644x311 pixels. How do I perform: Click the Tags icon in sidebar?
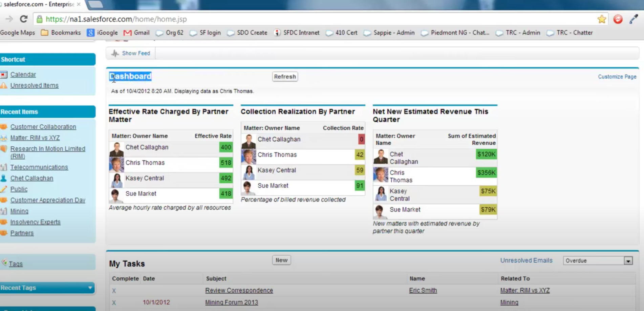click(x=5, y=263)
